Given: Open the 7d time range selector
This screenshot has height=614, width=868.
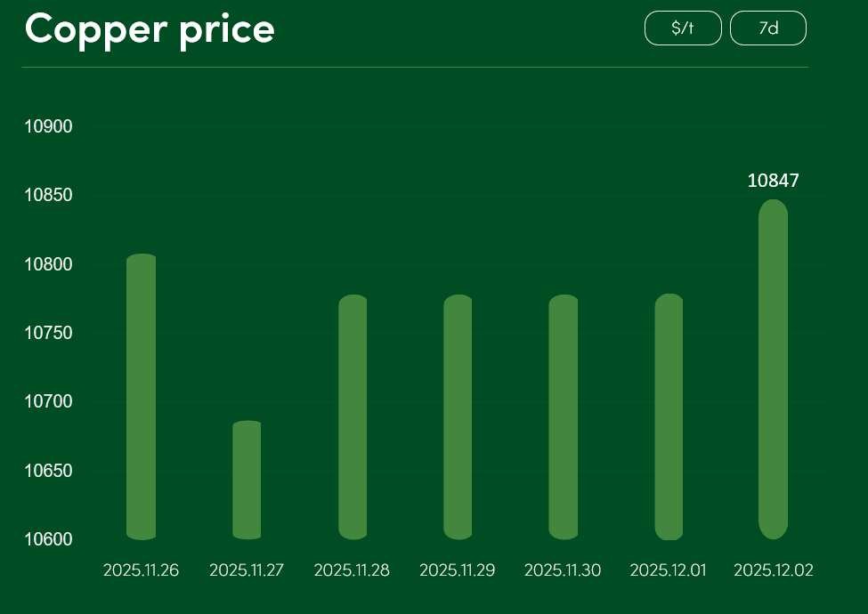Looking at the screenshot, I should click(767, 28).
